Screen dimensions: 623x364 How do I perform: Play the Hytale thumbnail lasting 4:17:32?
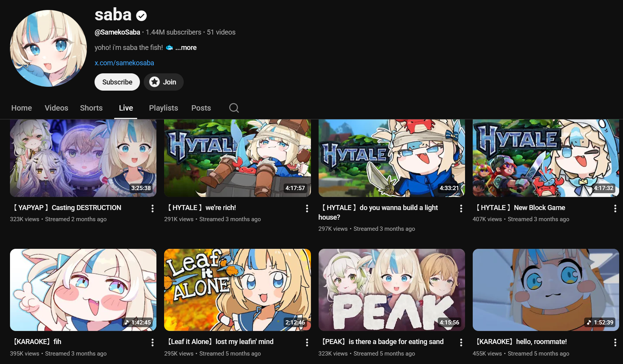[x=546, y=158]
